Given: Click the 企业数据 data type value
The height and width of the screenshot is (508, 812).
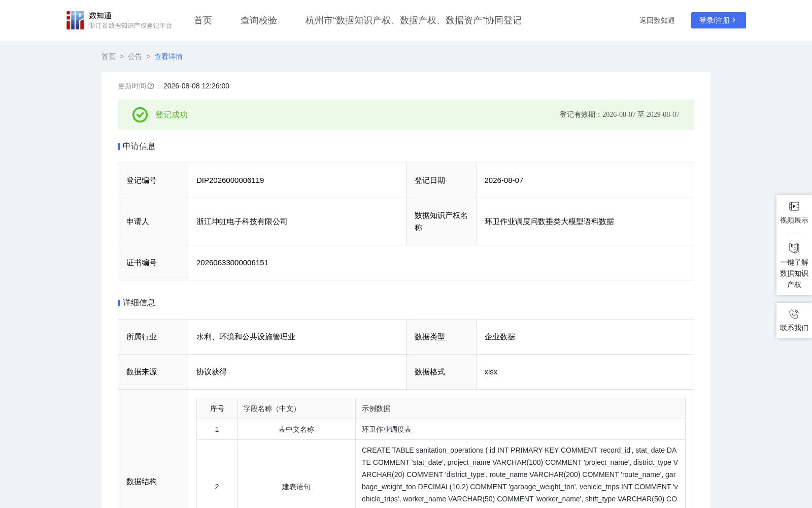Looking at the screenshot, I should coord(500,337).
